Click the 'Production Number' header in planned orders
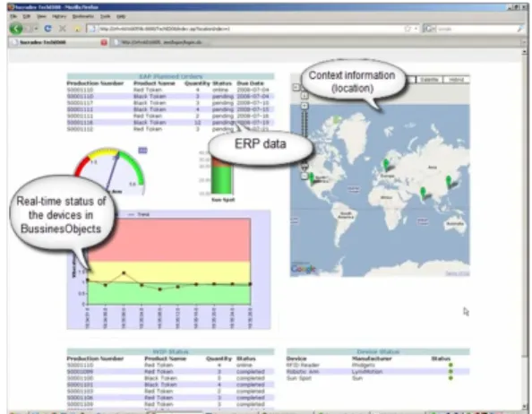532x414 pixels. tap(95, 83)
